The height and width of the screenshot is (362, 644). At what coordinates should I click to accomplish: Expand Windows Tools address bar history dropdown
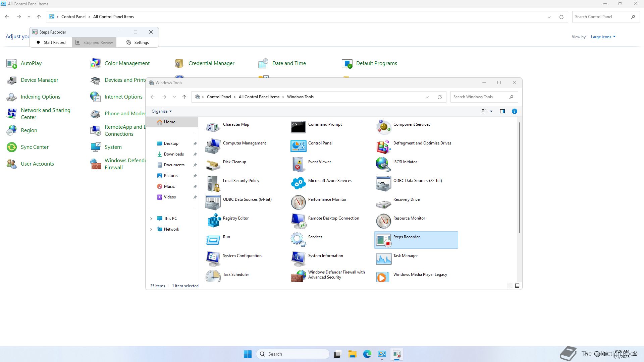[x=427, y=97]
